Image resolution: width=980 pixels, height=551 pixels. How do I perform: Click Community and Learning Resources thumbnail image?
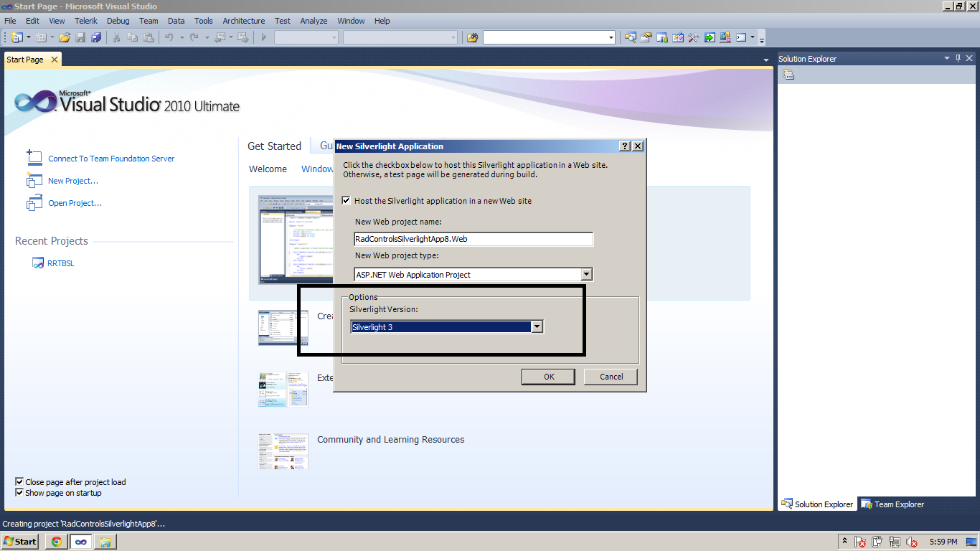pyautogui.click(x=283, y=451)
